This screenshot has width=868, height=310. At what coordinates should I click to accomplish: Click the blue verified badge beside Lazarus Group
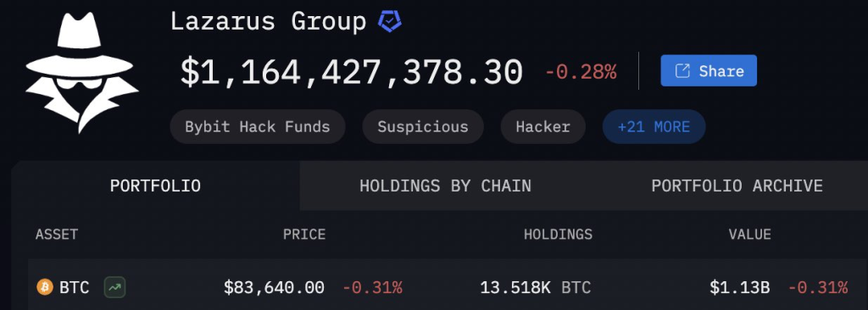pos(390,21)
